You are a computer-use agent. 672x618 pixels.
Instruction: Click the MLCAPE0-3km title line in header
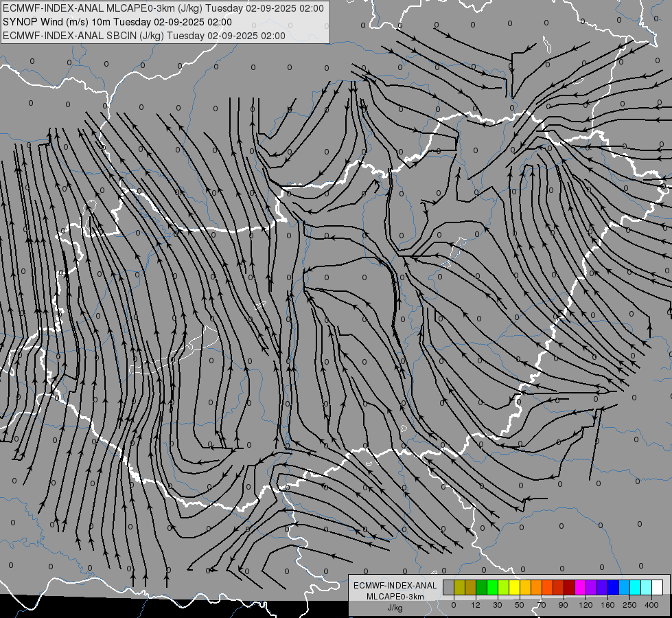163,8
